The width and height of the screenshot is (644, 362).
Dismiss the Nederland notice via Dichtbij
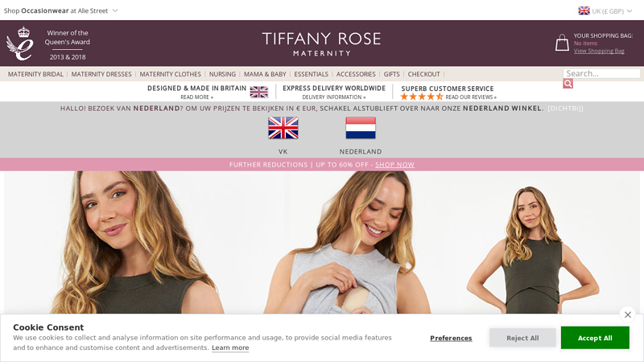click(565, 109)
